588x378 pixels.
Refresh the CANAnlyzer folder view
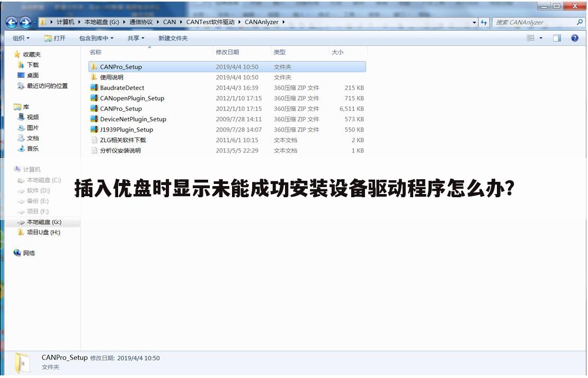pos(484,22)
